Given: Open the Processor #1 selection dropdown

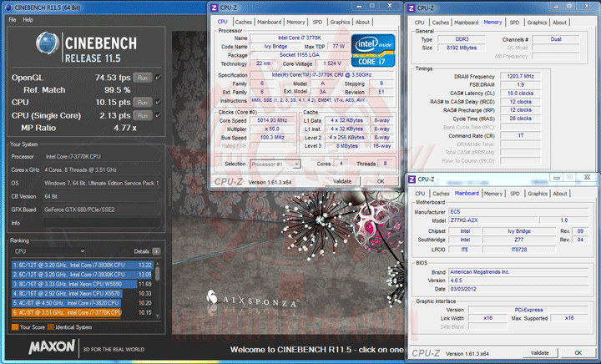Looking at the screenshot, I should click(275, 164).
